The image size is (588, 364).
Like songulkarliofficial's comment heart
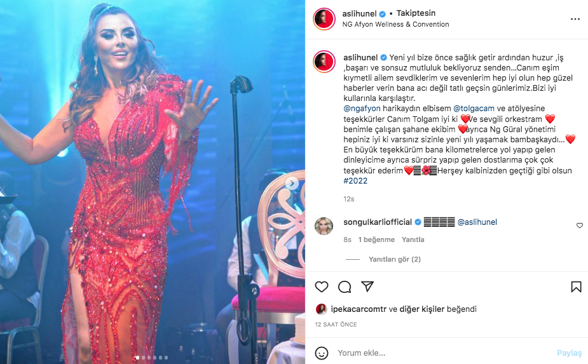click(579, 226)
